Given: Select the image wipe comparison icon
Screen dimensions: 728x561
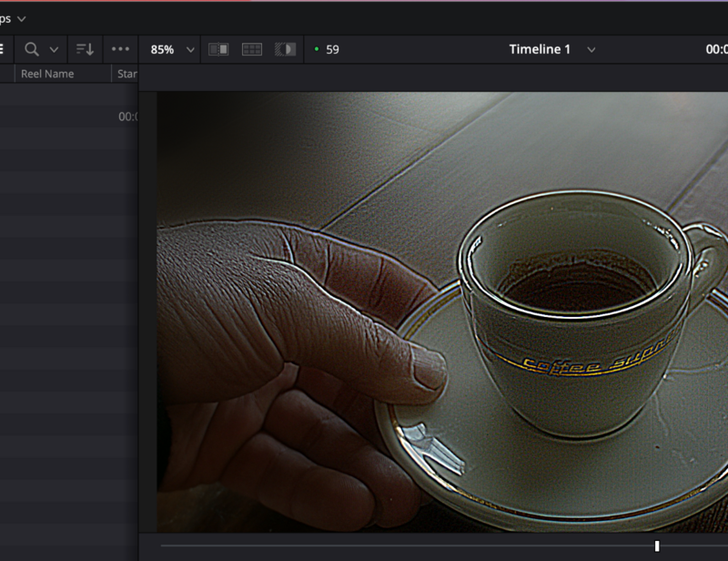Looking at the screenshot, I should click(x=217, y=49).
